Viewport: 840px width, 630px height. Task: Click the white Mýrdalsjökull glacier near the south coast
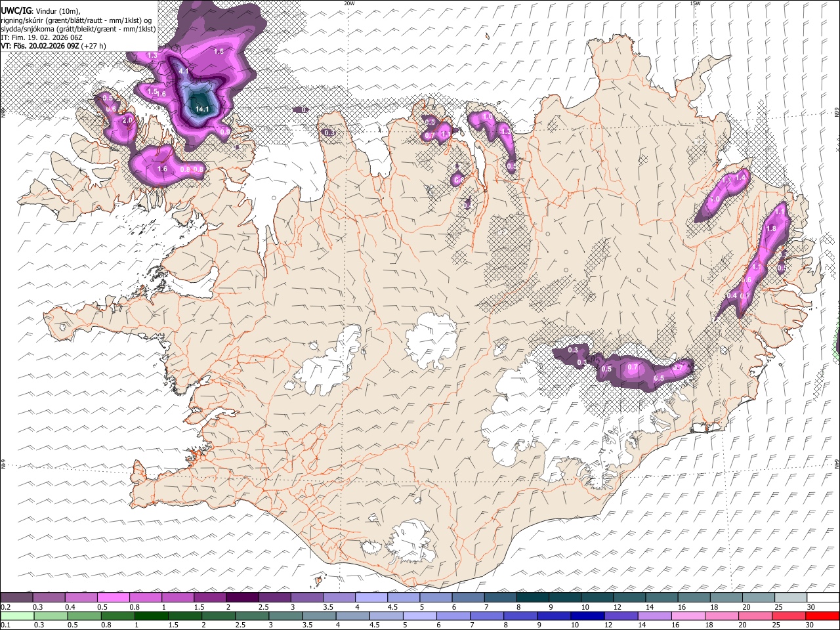(411, 541)
